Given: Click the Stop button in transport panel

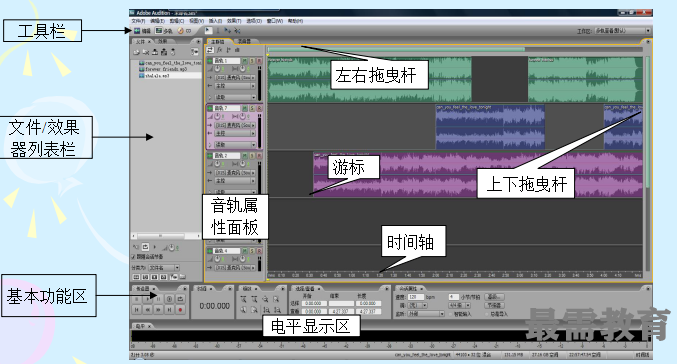Looking at the screenshot, I should point(137,299).
